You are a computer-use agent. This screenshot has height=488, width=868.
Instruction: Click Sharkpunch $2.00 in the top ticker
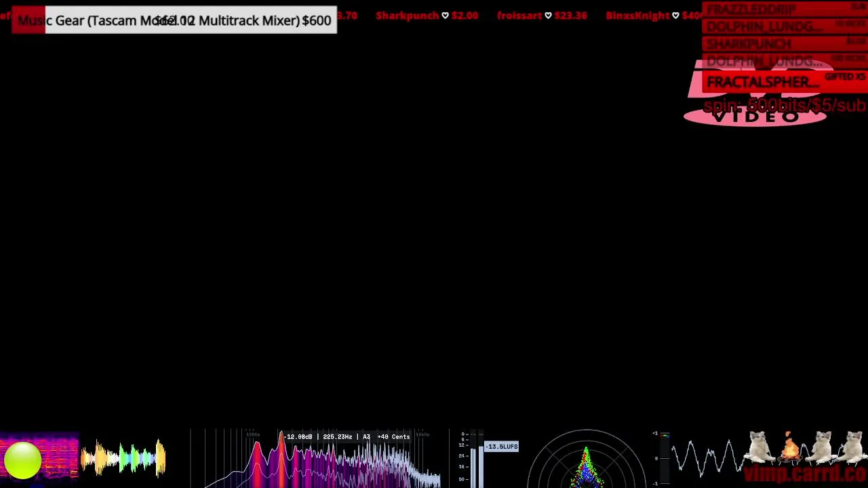(427, 16)
